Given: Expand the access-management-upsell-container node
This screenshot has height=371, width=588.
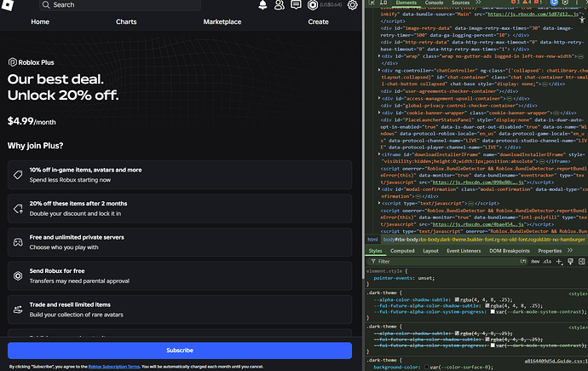Looking at the screenshot, I should 379,98.
